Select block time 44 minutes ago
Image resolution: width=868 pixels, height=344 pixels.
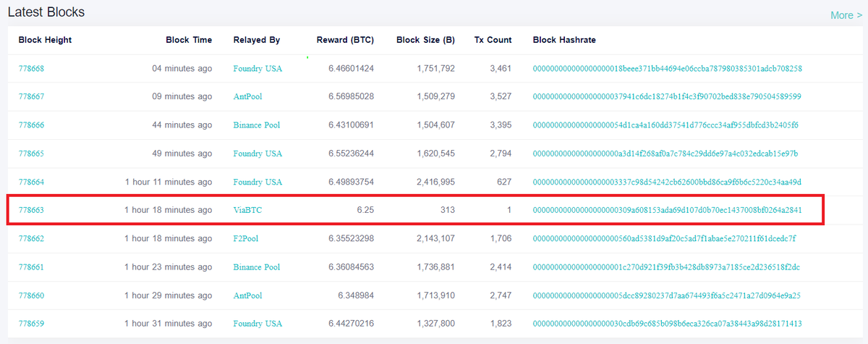[x=182, y=125]
